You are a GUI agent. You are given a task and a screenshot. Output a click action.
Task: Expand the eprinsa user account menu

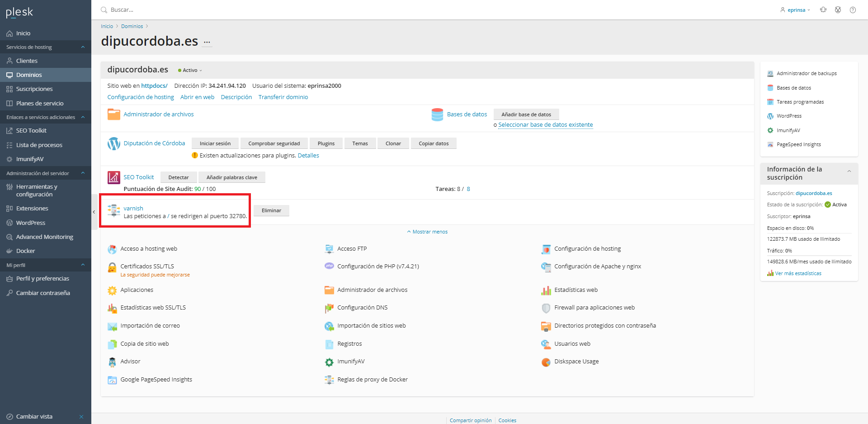pyautogui.click(x=796, y=10)
